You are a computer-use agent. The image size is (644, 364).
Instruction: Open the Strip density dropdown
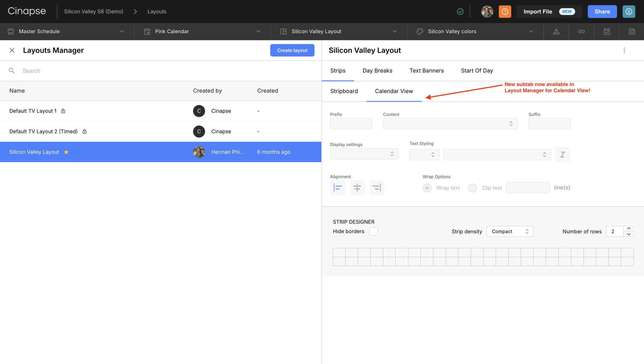[509, 231]
